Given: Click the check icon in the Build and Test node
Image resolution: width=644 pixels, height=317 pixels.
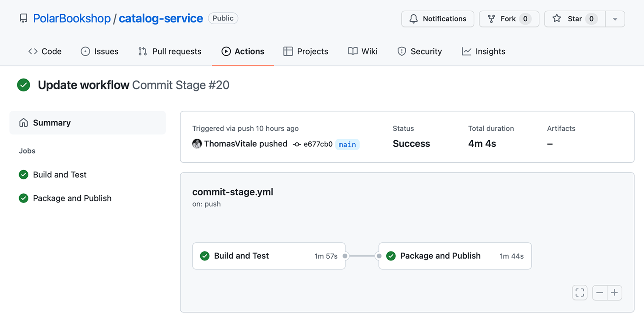Looking at the screenshot, I should [x=205, y=256].
